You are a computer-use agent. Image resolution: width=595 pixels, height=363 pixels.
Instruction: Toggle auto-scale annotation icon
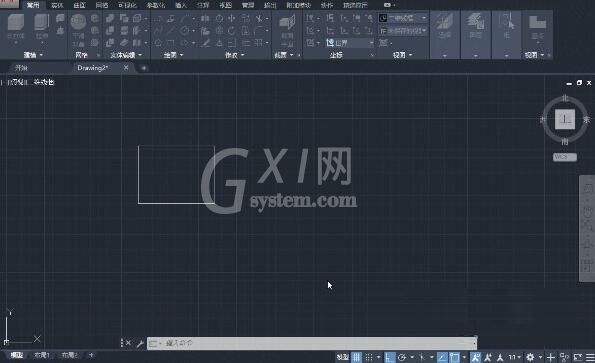click(x=488, y=357)
